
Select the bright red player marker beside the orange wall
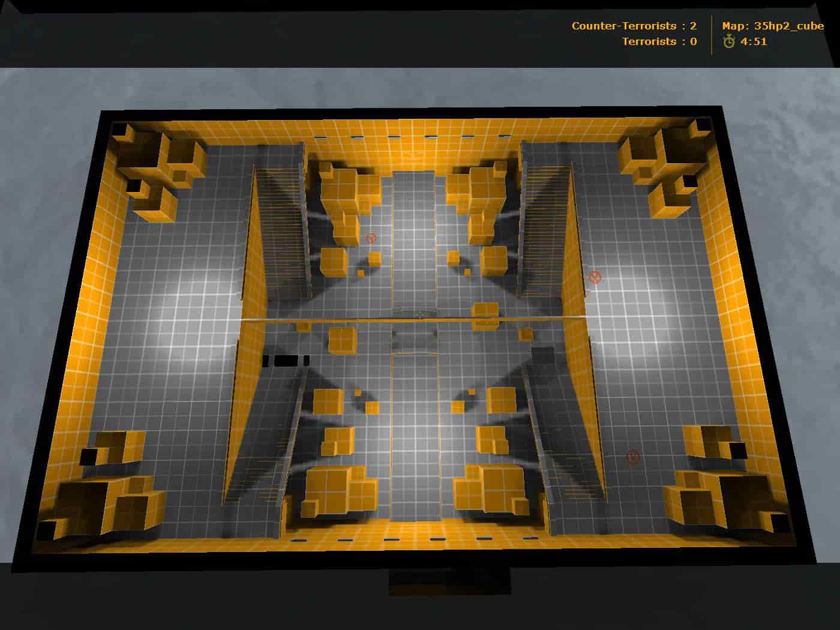[595, 277]
